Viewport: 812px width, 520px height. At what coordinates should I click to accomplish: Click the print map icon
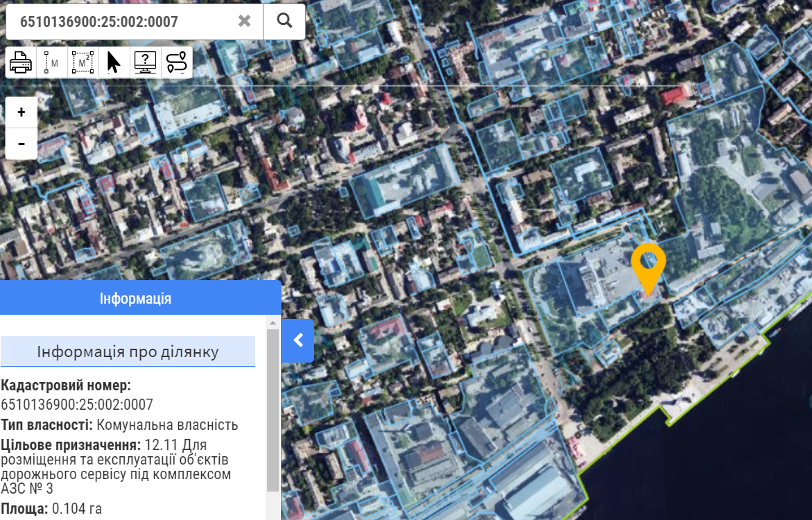[x=21, y=62]
